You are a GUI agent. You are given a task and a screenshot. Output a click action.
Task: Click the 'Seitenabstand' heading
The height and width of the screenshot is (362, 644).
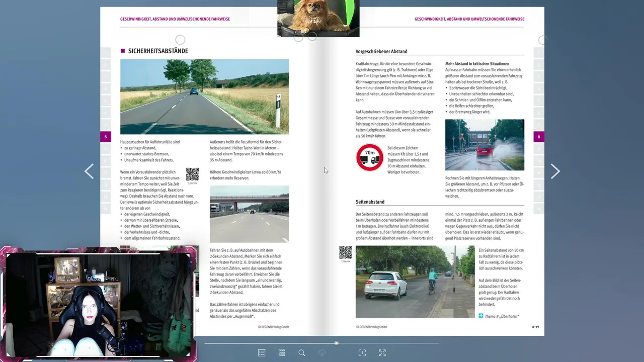point(370,202)
